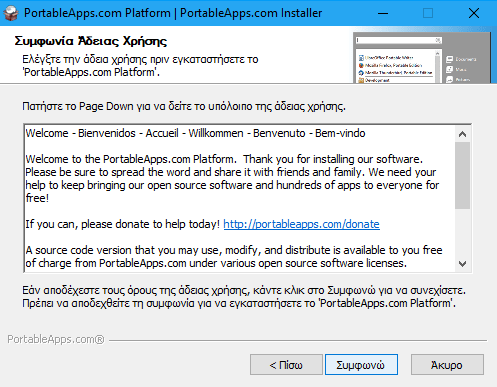Click the platform menu preview image in header
497x387 pixels.
pyautogui.click(x=422, y=57)
